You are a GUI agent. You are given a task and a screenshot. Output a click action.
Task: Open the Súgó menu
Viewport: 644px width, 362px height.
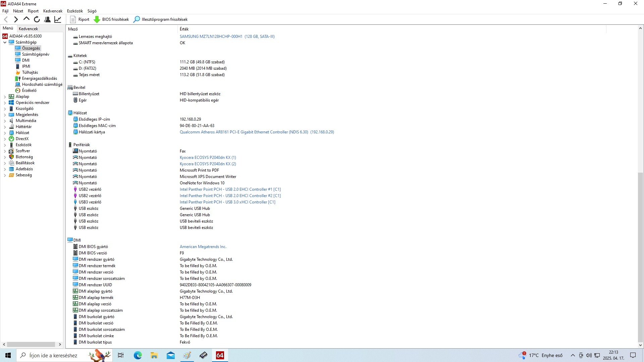(92, 11)
